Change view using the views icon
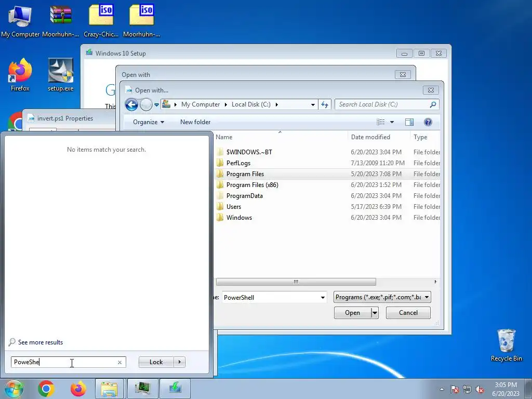Screen dimensions: 532x399 point(381,122)
